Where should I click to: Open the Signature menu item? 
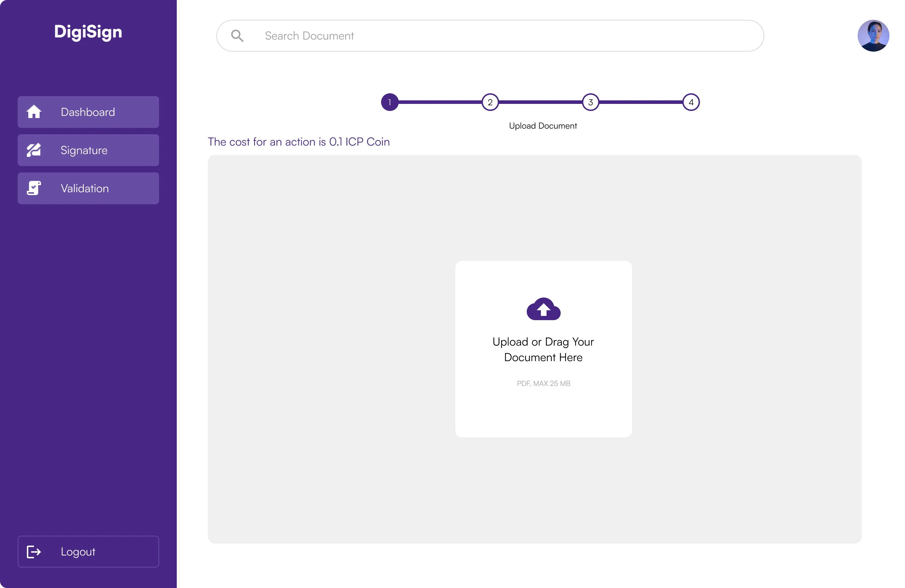[88, 150]
